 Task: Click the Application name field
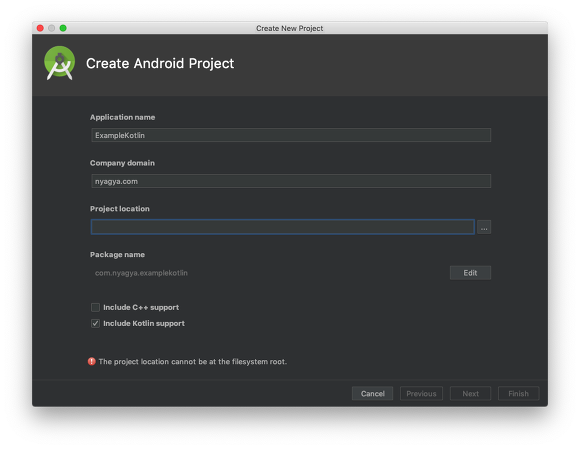[291, 135]
